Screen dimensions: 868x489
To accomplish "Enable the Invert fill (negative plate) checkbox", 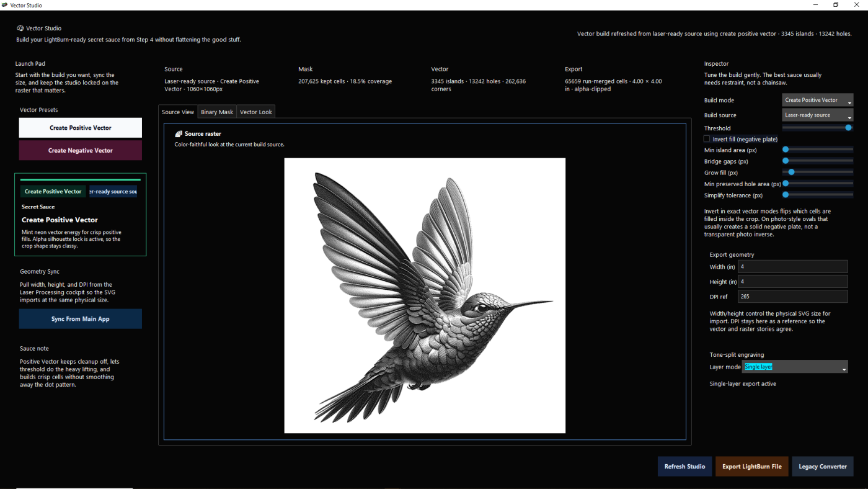I will coord(707,139).
